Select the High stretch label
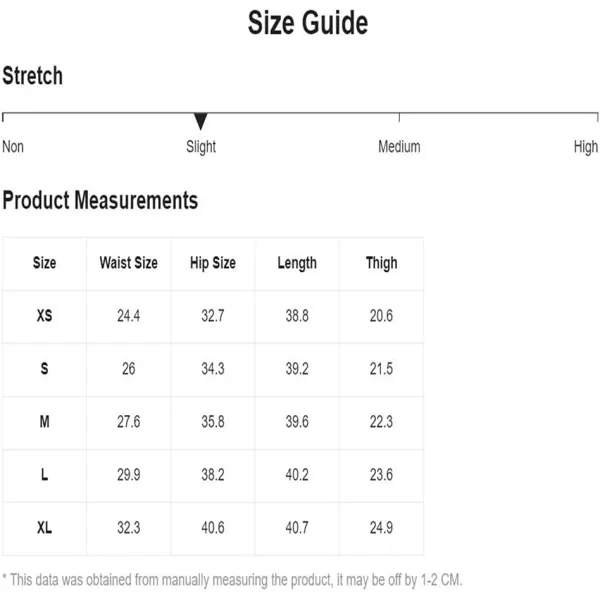The width and height of the screenshot is (600, 600). [585, 147]
